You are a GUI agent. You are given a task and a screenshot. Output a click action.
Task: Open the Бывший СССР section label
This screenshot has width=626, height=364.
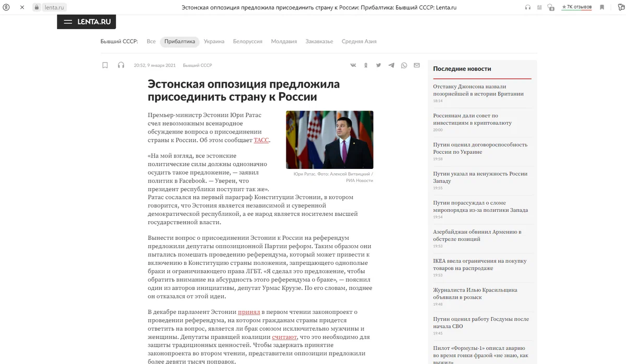click(x=119, y=41)
